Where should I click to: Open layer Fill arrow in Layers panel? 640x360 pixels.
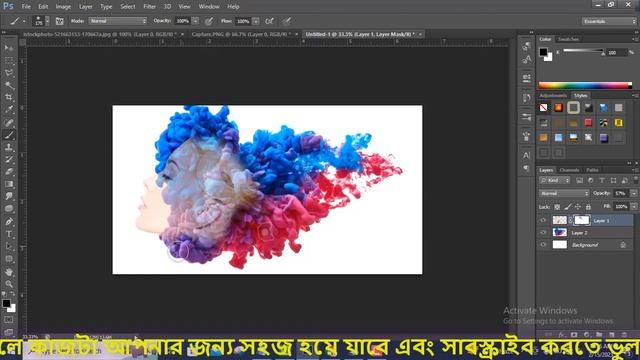coord(633,207)
